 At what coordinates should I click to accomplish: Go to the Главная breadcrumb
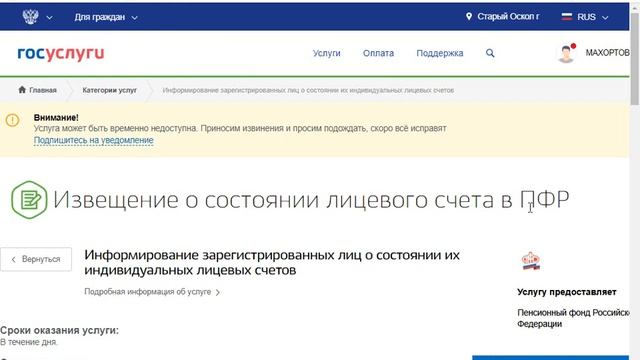[x=43, y=90]
